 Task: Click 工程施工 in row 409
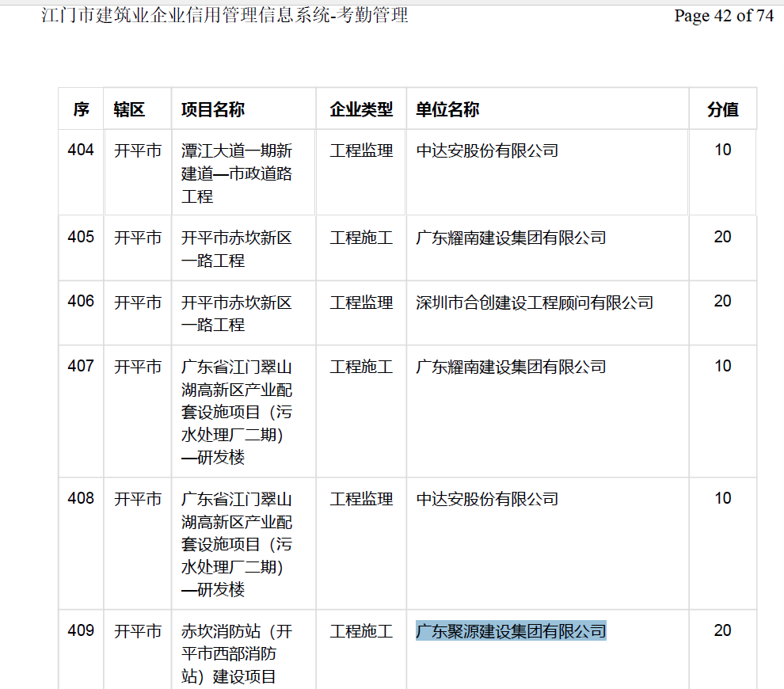point(361,631)
